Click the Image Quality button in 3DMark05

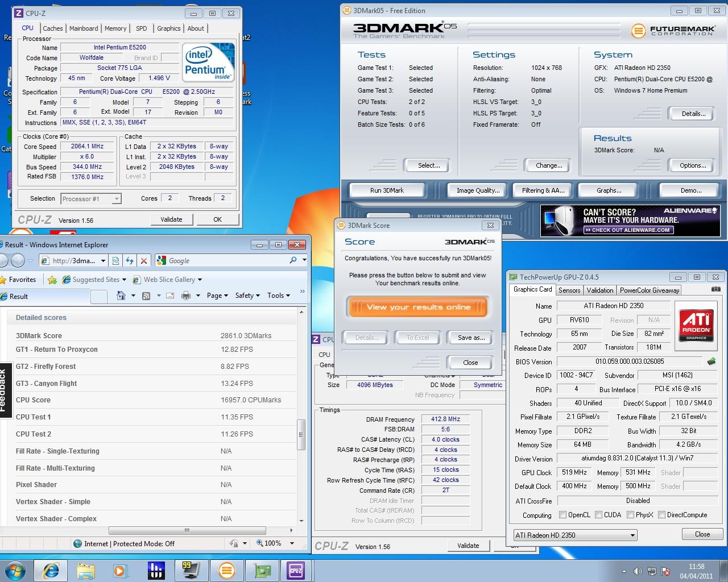click(x=478, y=190)
